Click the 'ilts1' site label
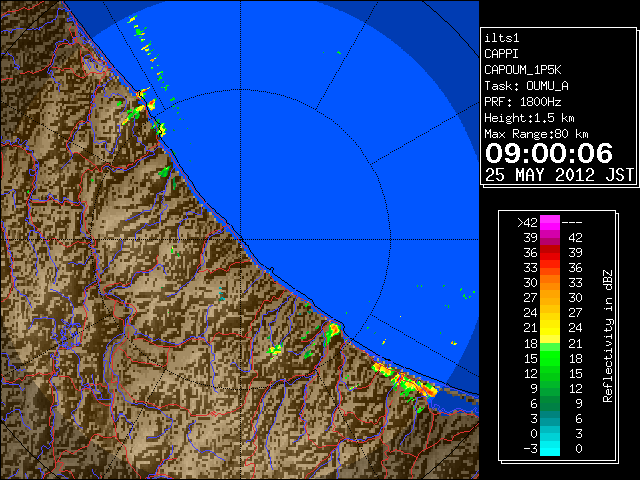 [502, 38]
